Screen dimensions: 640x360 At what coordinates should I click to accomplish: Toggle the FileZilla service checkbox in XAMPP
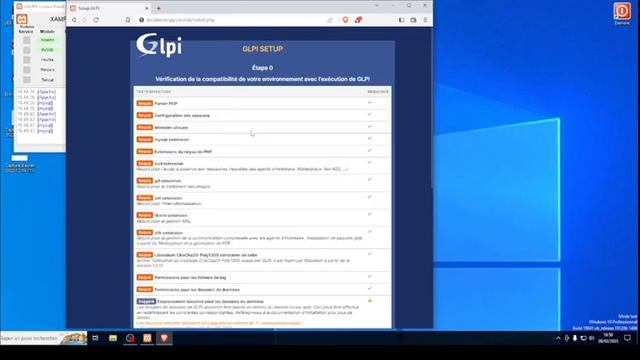click(27, 60)
